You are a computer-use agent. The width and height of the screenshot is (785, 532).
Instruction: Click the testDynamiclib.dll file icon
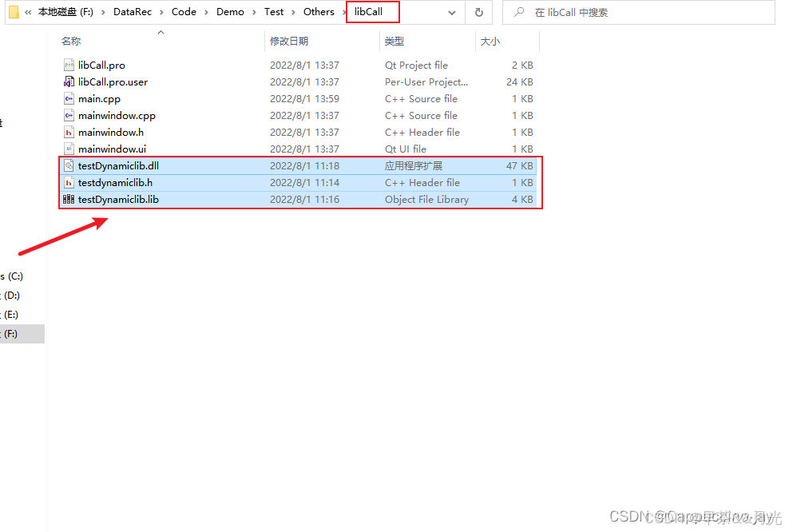(x=69, y=166)
